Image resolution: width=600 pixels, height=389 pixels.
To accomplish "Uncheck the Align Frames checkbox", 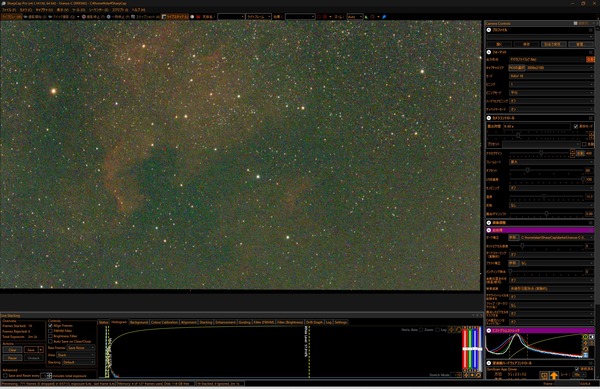I will (x=50, y=326).
